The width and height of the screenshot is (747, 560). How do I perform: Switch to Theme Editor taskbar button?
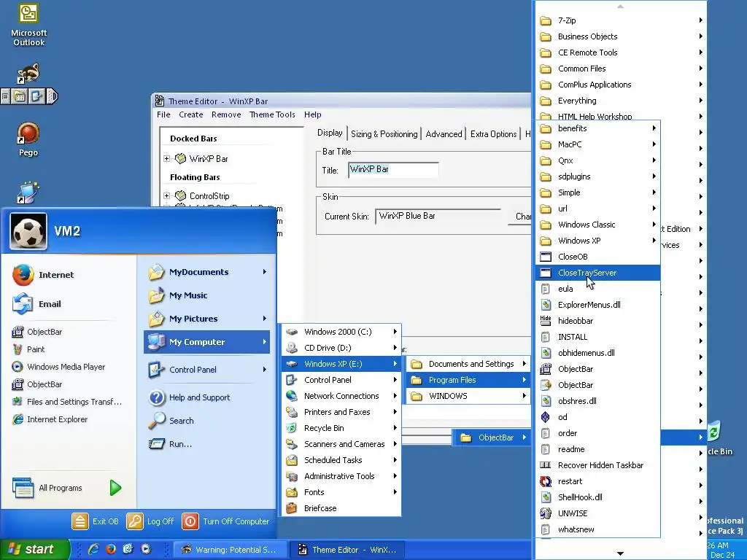click(347, 550)
